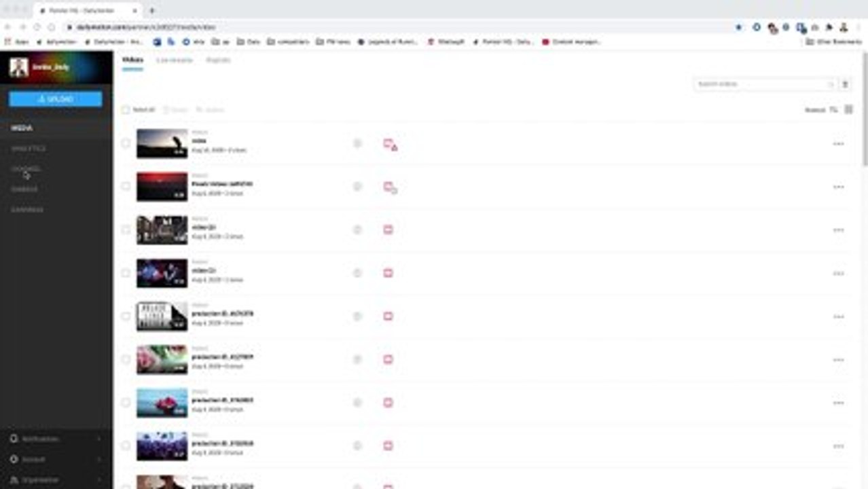
Task: Open more options for red sky video
Action: point(838,187)
